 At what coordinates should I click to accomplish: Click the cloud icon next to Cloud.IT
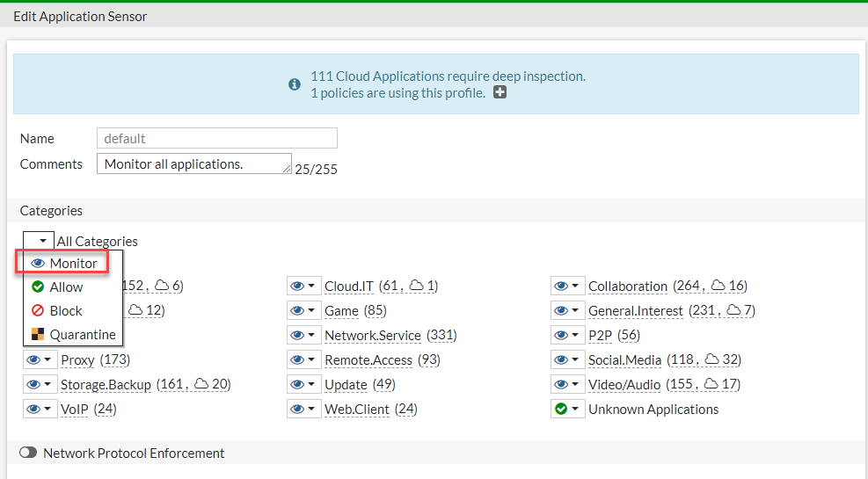(x=417, y=286)
